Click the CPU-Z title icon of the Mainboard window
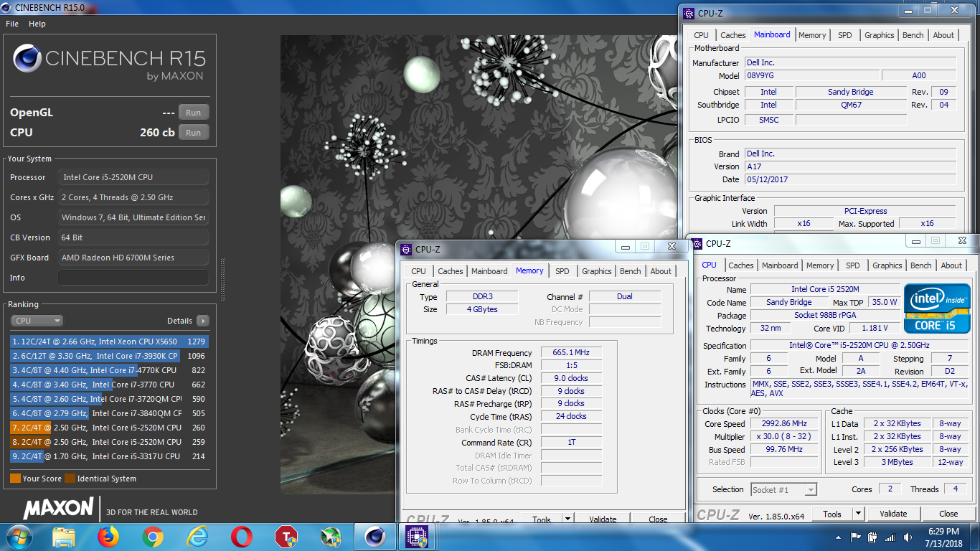 click(x=689, y=13)
